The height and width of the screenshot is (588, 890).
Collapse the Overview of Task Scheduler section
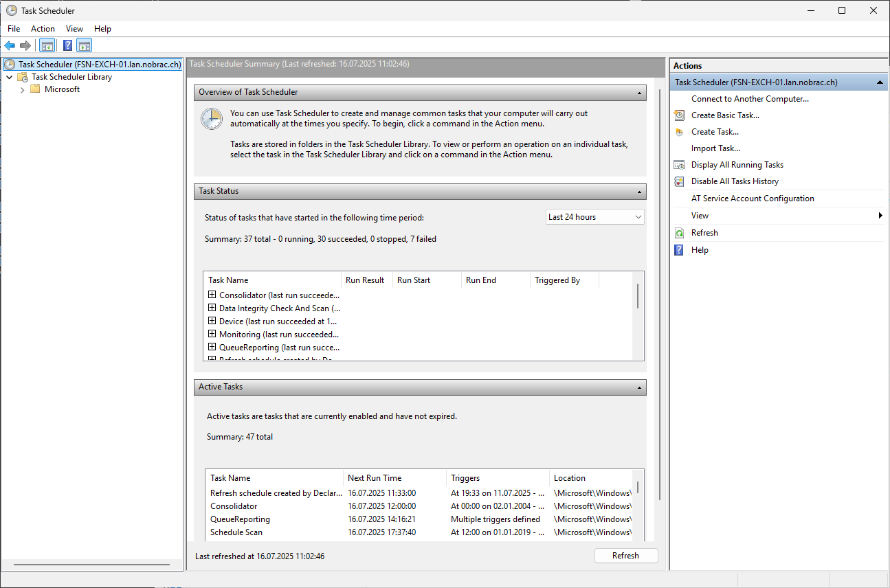point(640,92)
